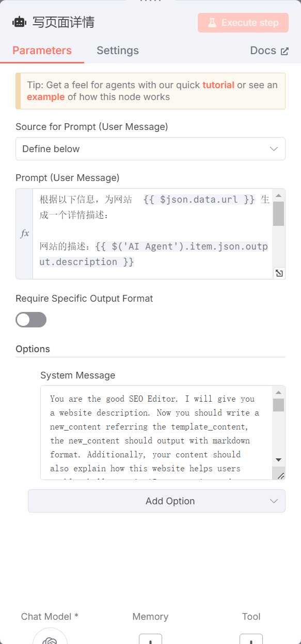The width and height of the screenshot is (301, 644).
Task: Click System Message resize handle
Action: point(279,475)
